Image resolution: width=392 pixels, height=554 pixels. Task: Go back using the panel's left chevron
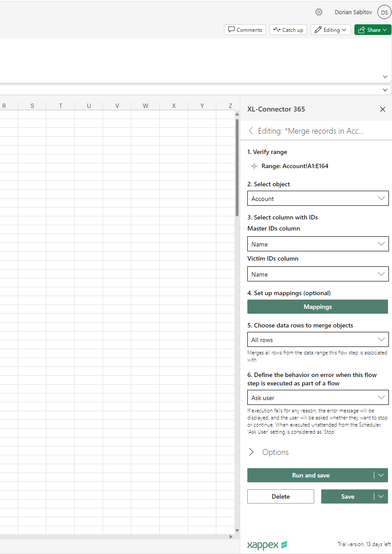tap(251, 131)
